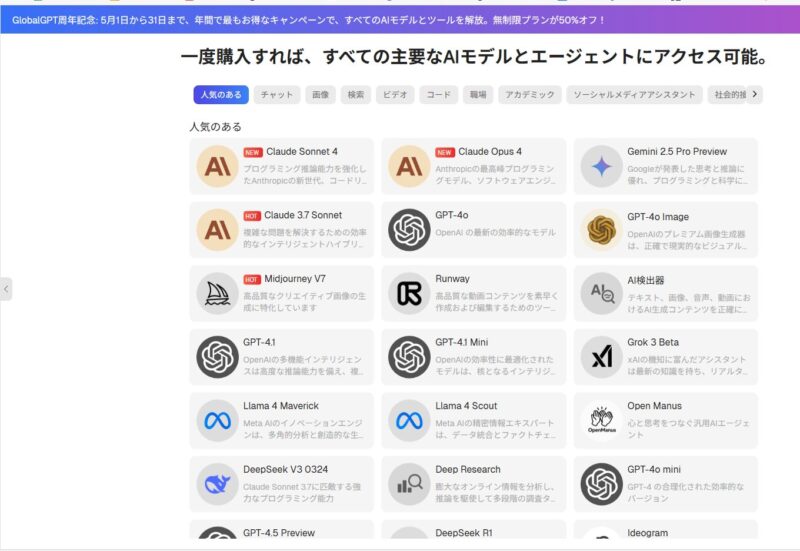Click the DeepSeek R1 title text
This screenshot has height=551, width=800.
[x=464, y=533]
